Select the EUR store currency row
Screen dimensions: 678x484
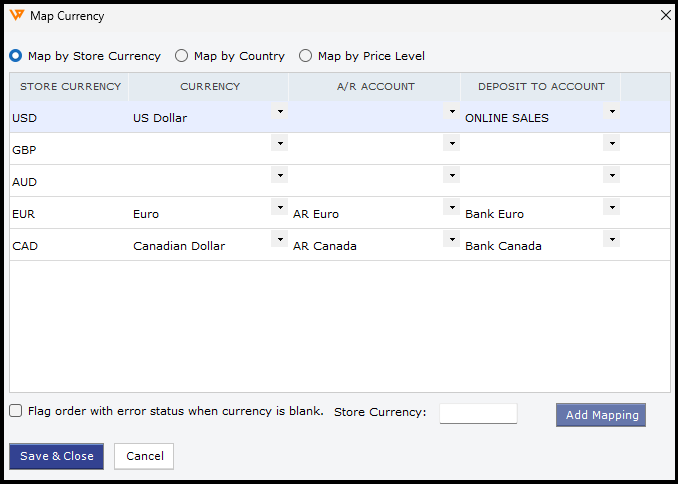[x=60, y=214]
